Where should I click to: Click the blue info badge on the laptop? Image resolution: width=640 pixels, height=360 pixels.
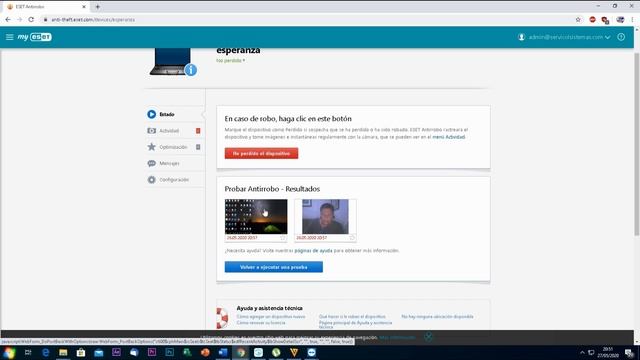191,70
